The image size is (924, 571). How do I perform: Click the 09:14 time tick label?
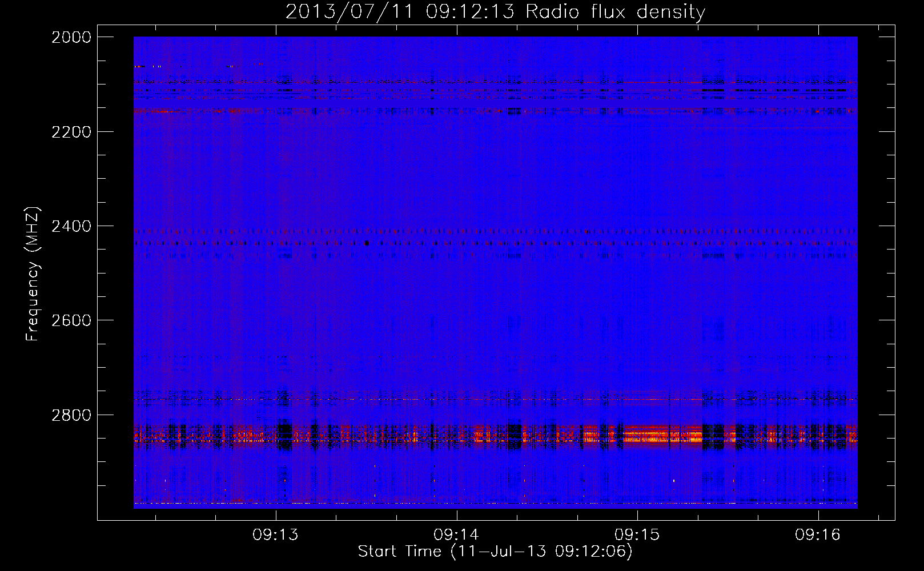point(456,535)
